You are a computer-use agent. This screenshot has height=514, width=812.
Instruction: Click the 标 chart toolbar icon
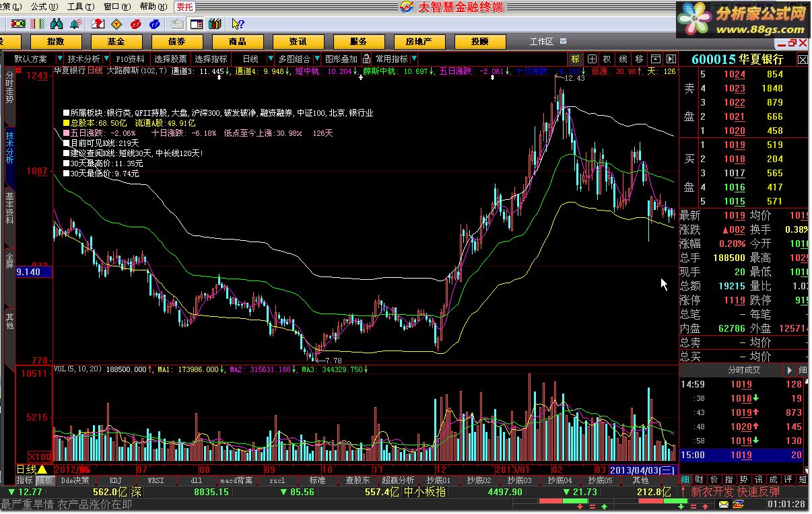[576, 59]
